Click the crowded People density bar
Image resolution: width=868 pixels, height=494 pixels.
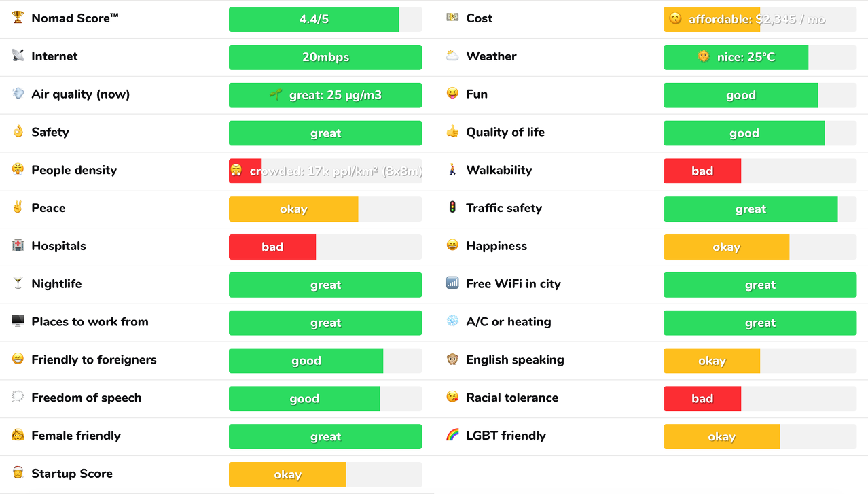point(325,171)
